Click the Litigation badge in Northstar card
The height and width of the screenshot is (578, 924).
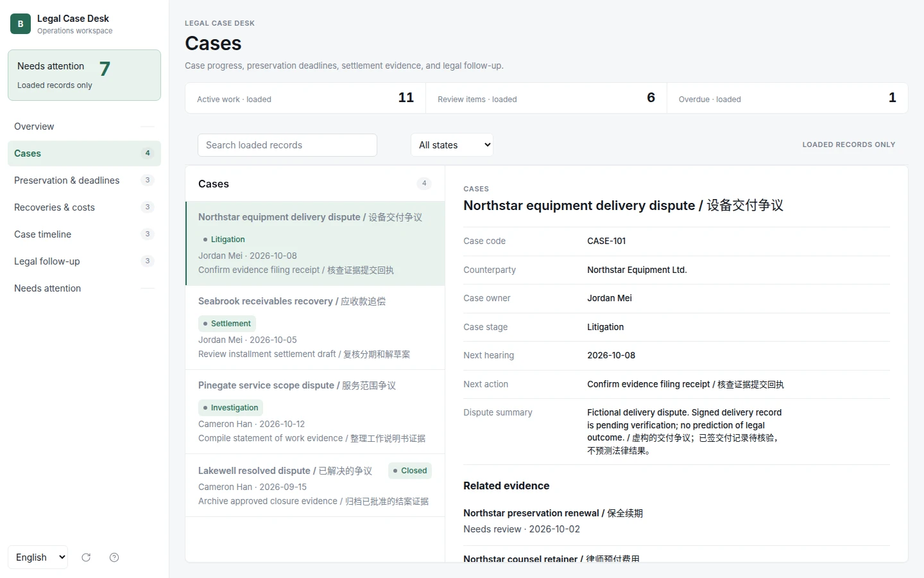pos(224,240)
